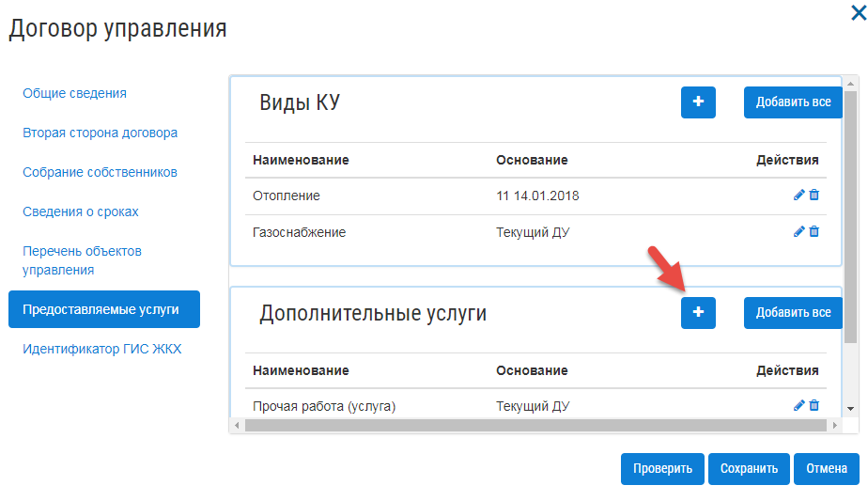Click the vertical scrollbar thumb
Screen dimensions: 868x501
pos(851,217)
